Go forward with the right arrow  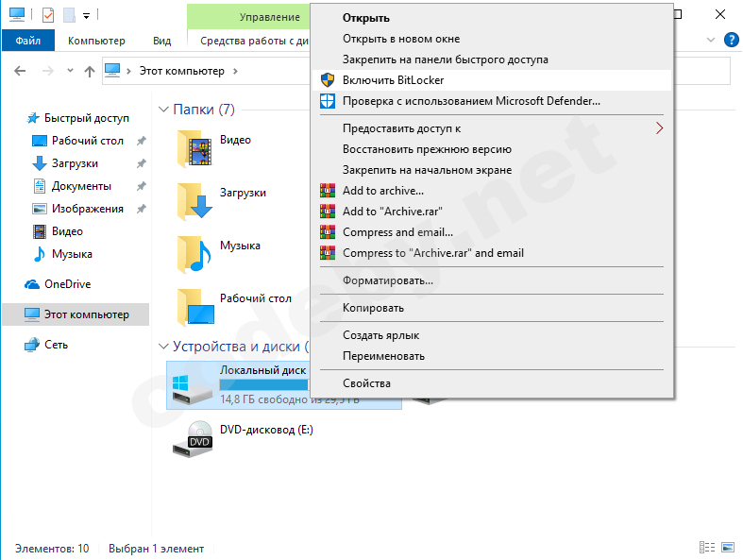[48, 71]
